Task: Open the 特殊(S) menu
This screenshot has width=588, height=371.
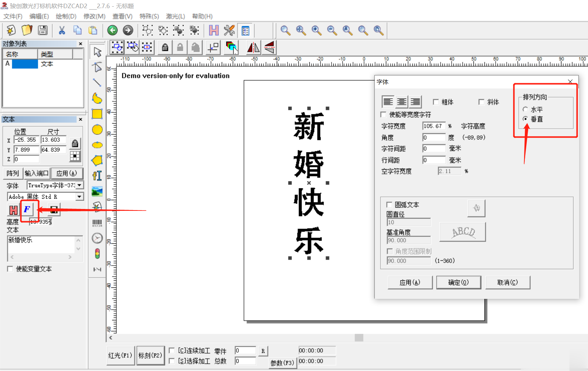Action: 149,16
